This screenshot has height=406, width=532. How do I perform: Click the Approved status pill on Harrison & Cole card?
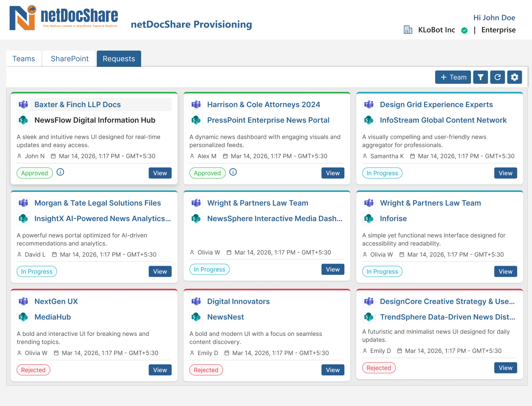pyautogui.click(x=207, y=173)
